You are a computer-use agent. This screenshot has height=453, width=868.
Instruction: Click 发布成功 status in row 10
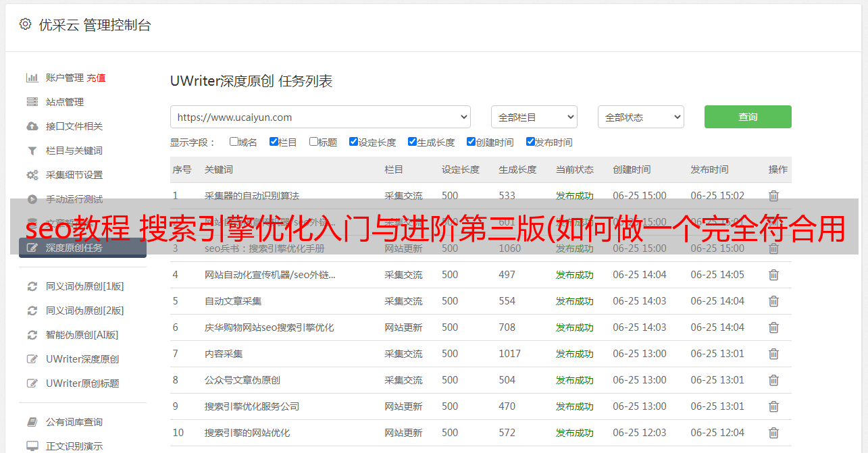pos(575,433)
